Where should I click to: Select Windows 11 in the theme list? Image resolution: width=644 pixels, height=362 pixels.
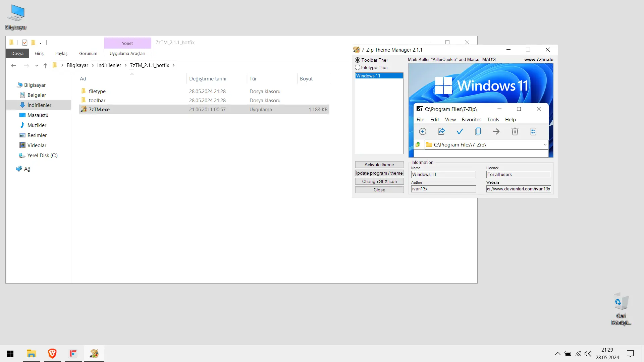tap(379, 76)
